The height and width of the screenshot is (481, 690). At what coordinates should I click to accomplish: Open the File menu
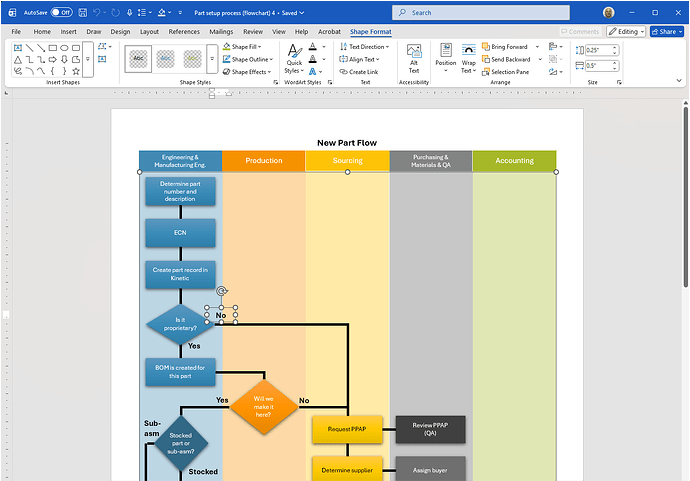point(16,32)
